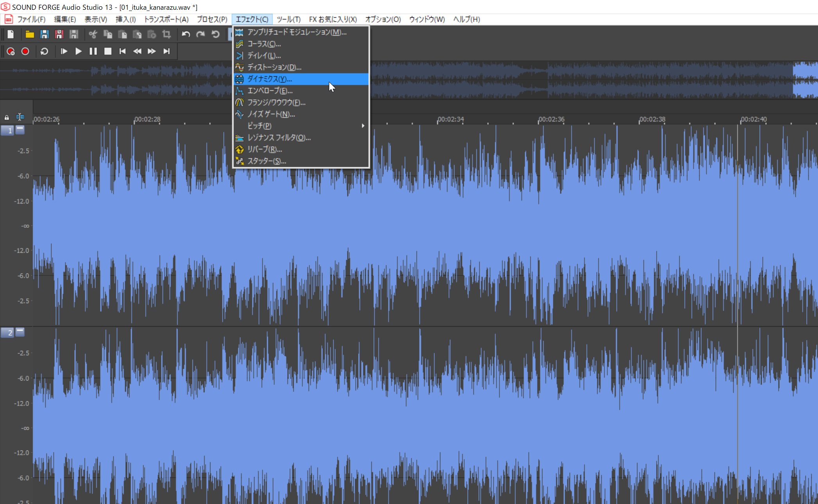Open a file using the yellow folder icon
818x504 pixels.
point(30,34)
